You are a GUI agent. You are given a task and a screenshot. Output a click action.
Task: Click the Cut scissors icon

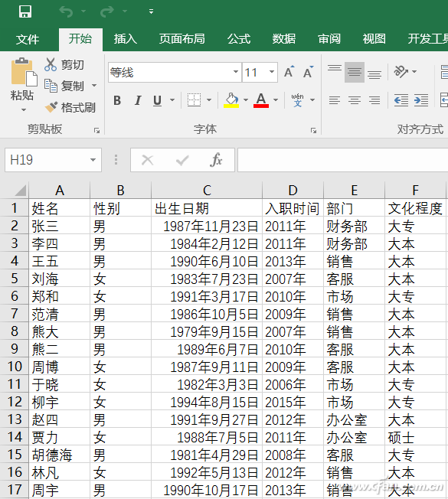pos(51,64)
